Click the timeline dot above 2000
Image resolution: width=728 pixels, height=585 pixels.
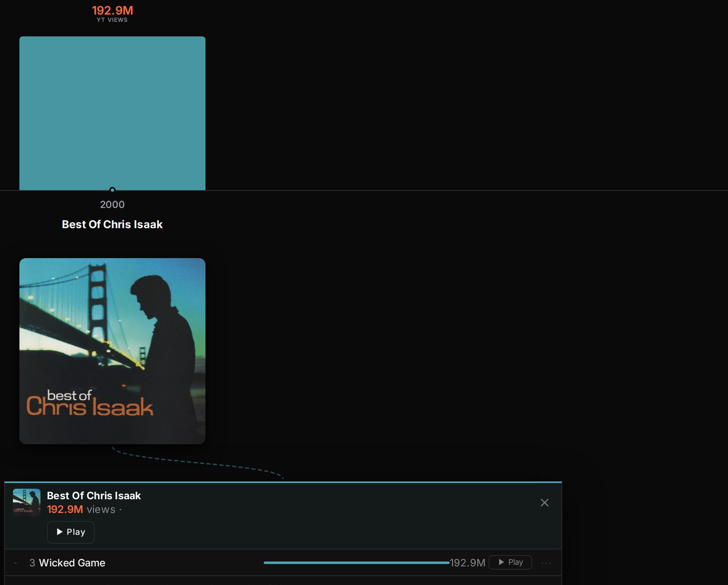112,190
